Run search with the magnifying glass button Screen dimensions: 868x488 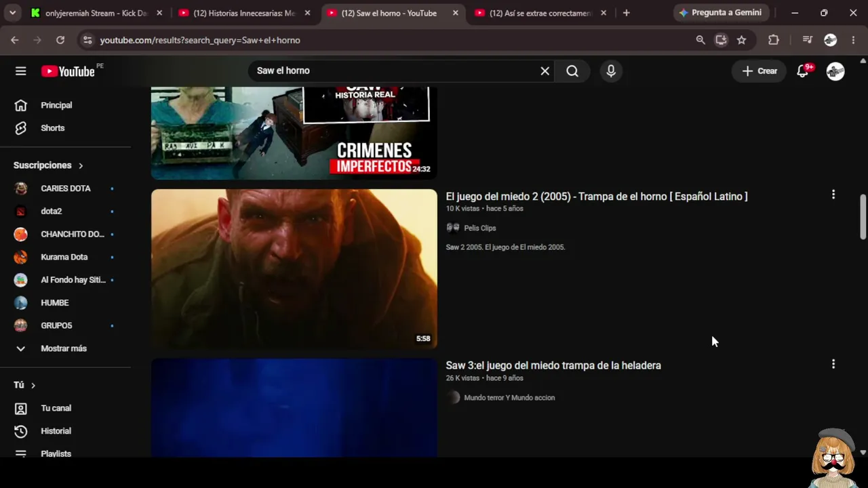[x=572, y=71]
